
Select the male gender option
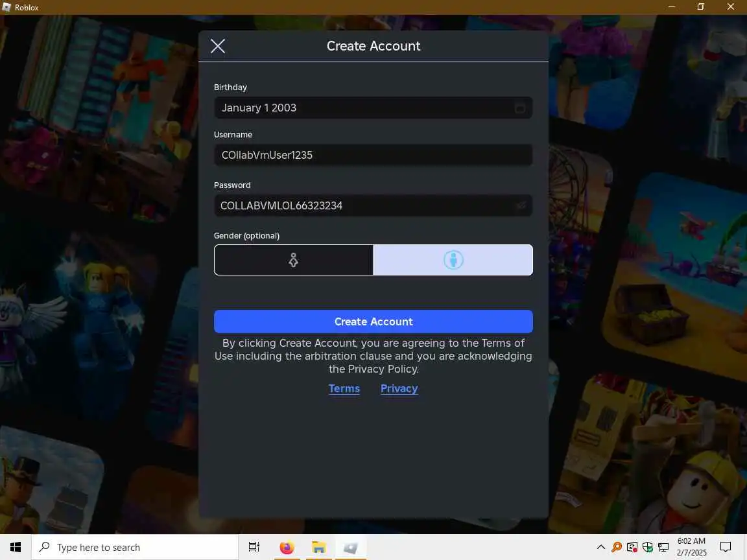point(453,260)
